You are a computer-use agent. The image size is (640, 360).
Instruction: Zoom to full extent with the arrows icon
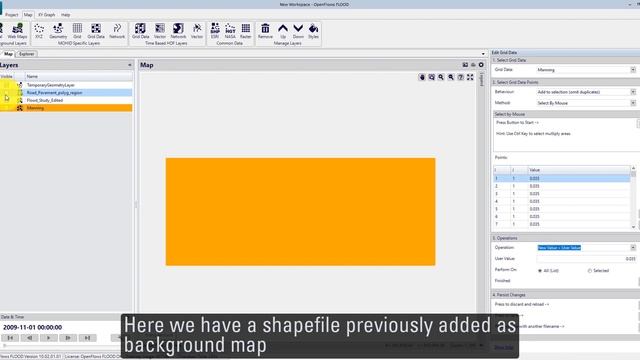point(470,77)
